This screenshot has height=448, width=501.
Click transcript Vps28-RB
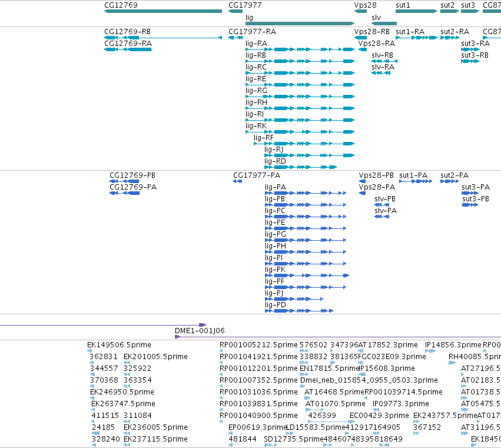(x=360, y=38)
